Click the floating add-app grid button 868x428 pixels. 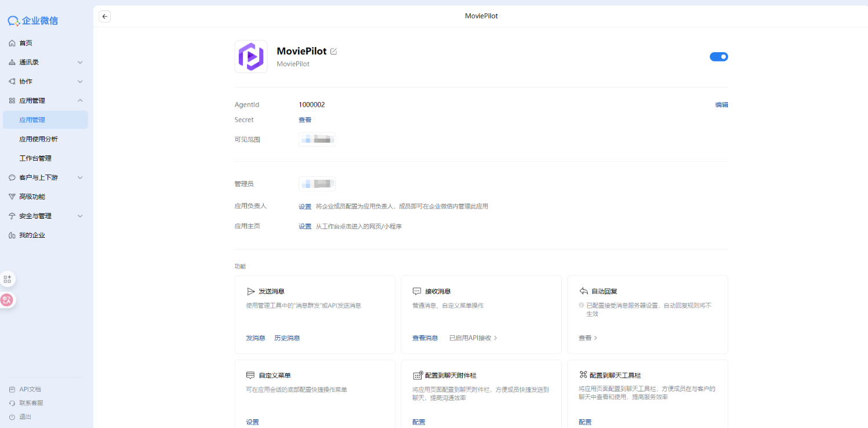point(8,280)
